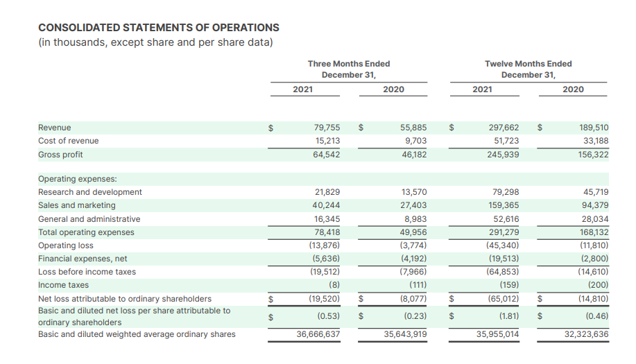Select cost of revenue value 15,213
Image resolution: width=636 pixels, height=364 pixels.
coord(328,141)
